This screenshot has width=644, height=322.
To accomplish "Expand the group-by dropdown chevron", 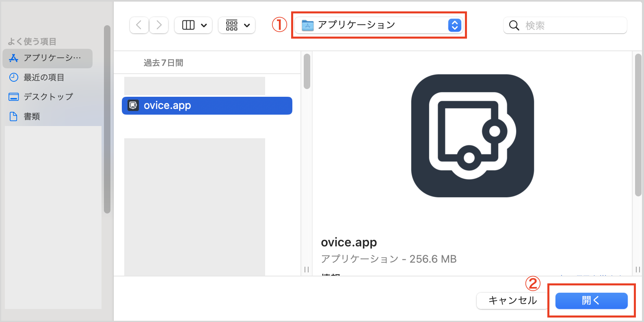I will [247, 25].
